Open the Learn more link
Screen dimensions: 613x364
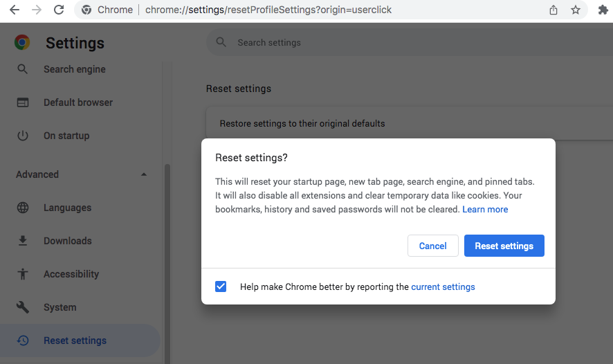485,210
